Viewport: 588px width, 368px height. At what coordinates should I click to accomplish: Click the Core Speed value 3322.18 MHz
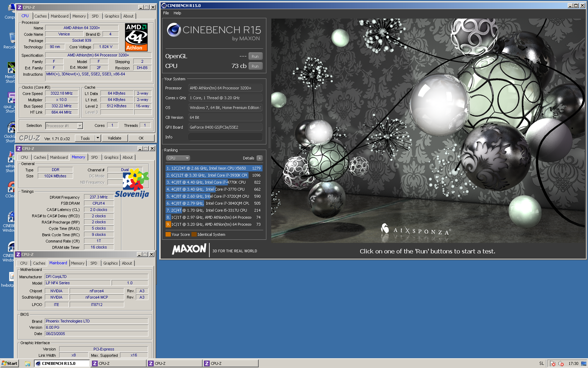point(62,94)
